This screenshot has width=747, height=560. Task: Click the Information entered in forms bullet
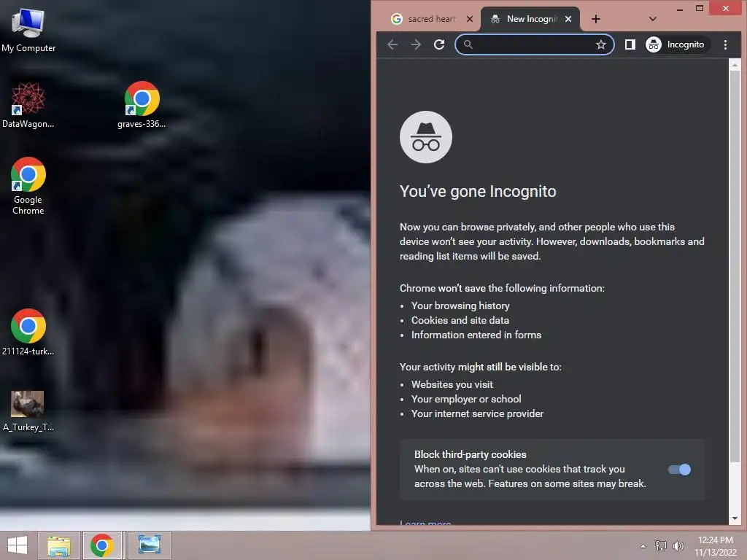(x=476, y=335)
